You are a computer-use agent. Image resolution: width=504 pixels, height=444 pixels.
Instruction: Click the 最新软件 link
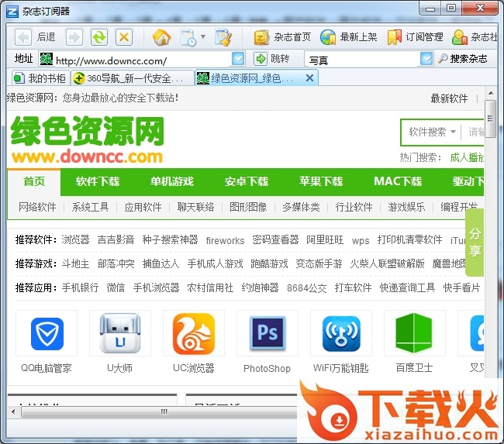point(449,98)
